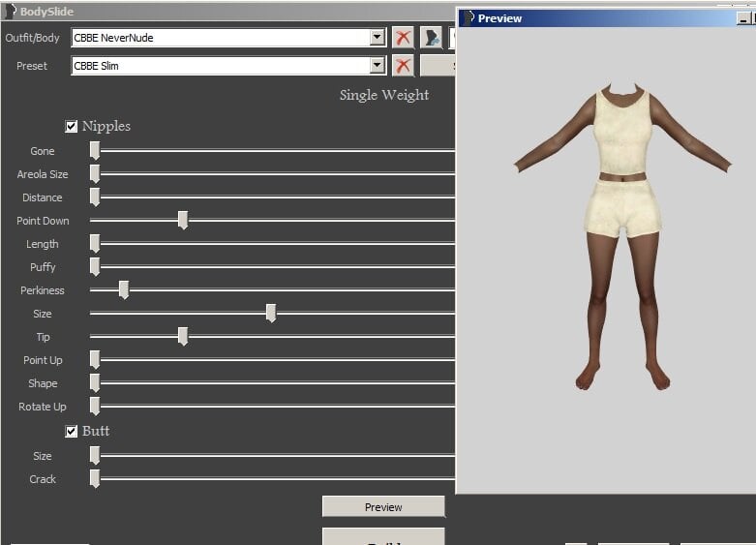
Task: Click the Nipples Size slider handle
Action: click(x=271, y=313)
